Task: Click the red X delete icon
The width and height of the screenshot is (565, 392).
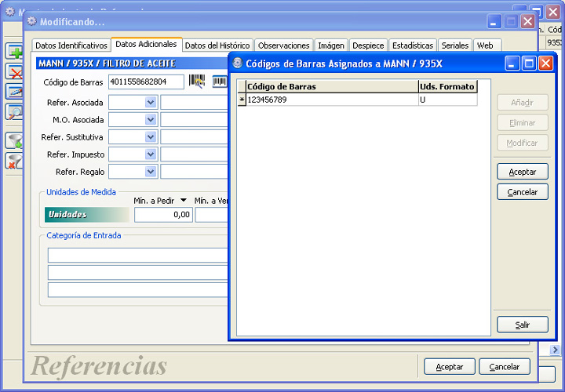Action: (x=14, y=71)
